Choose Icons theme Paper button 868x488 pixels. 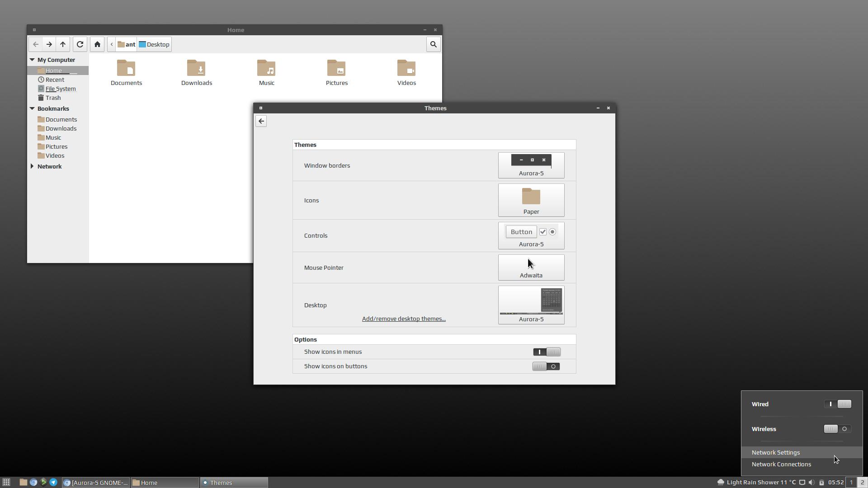click(531, 200)
